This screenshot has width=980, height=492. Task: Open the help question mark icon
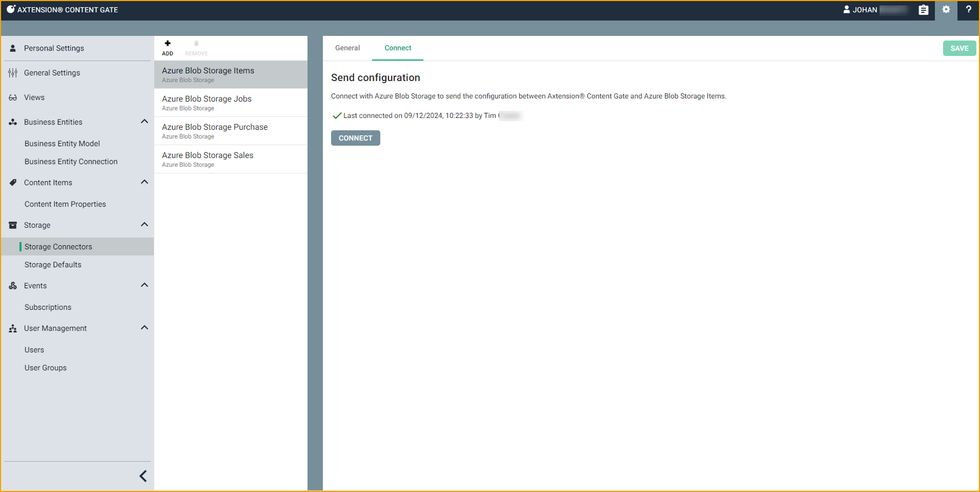pyautogui.click(x=969, y=10)
